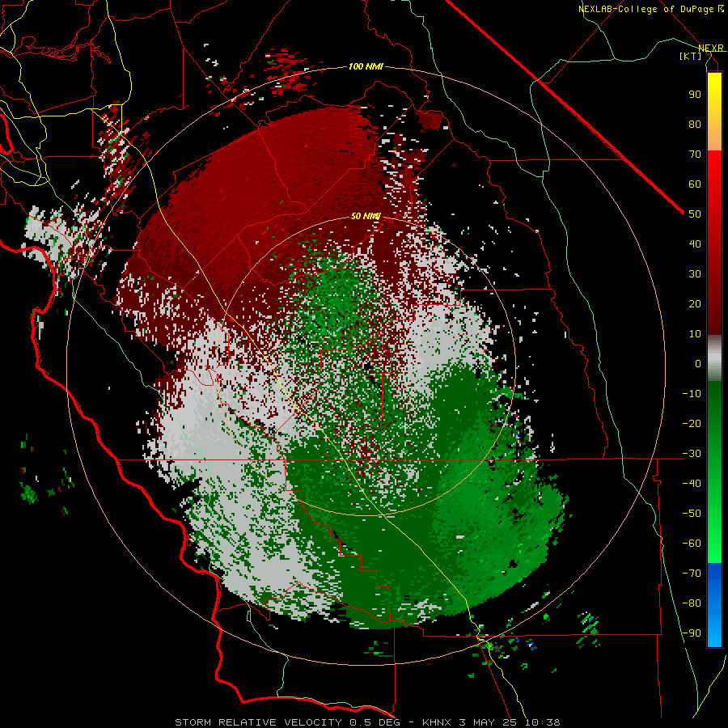728x728 pixels.
Task: Click the -30 value on the velocity scale
Action: [x=692, y=454]
